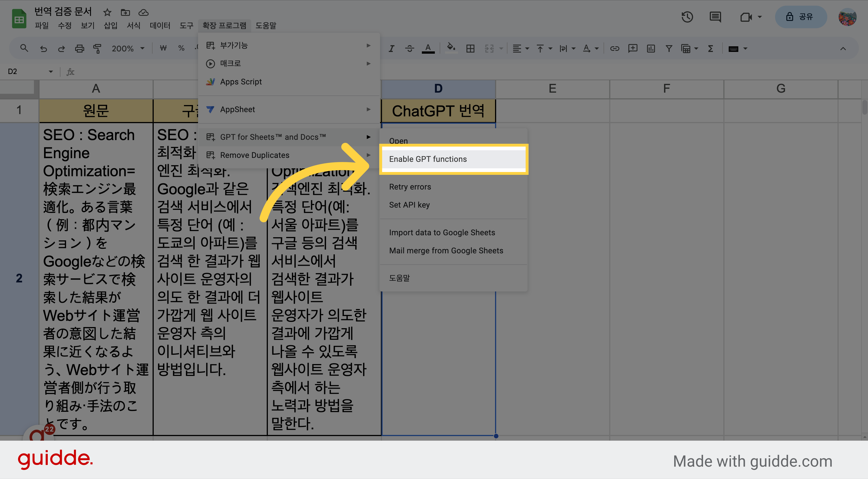Expand Remove Duplicates submenu
The image size is (868, 479).
(x=289, y=155)
